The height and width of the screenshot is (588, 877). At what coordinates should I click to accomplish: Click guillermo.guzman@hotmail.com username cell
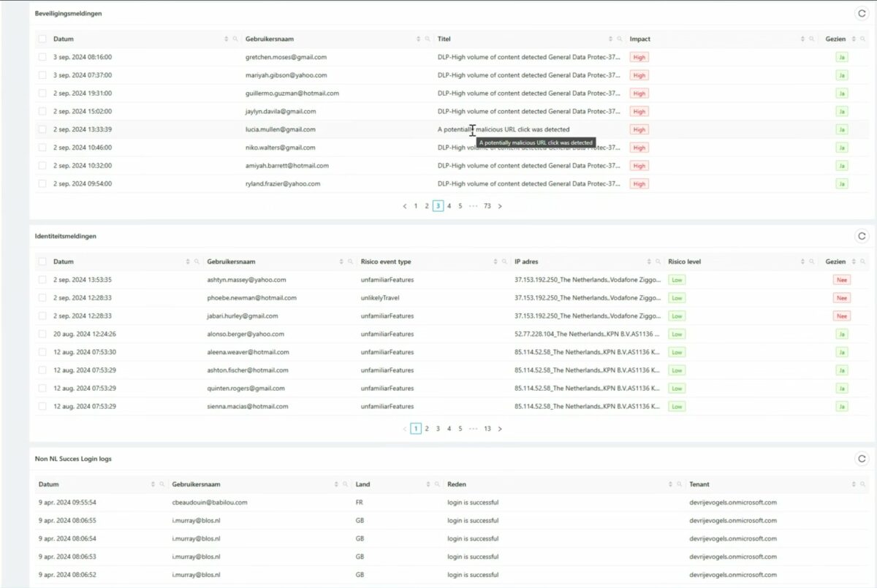[x=292, y=93]
